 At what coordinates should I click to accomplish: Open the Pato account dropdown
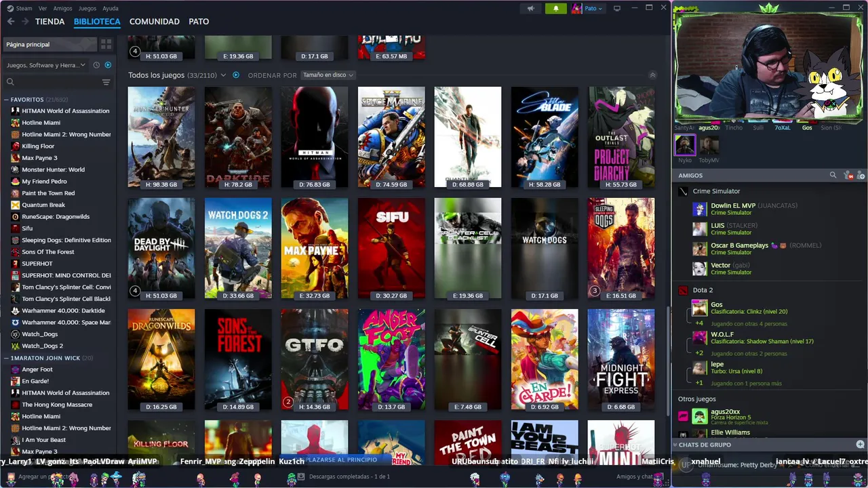point(587,8)
